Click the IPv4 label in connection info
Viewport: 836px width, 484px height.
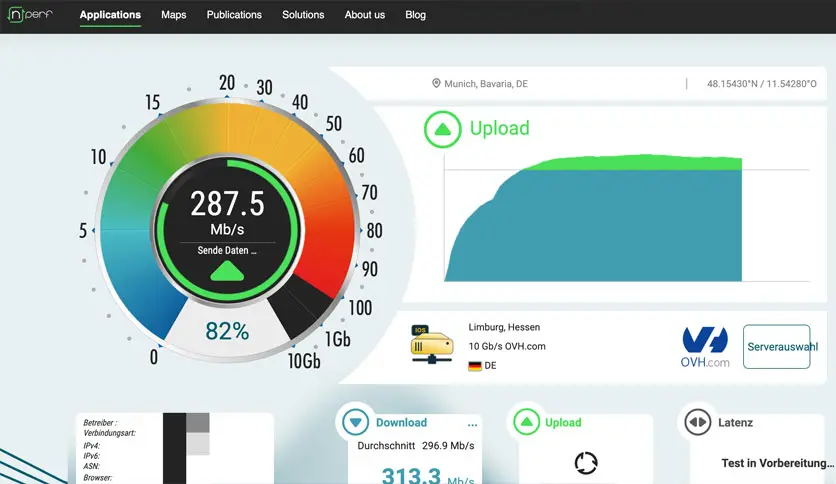pos(91,446)
